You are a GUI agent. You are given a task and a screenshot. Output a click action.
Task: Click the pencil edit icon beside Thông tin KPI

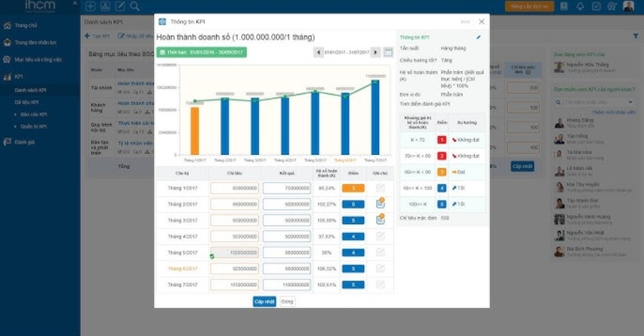click(x=479, y=37)
